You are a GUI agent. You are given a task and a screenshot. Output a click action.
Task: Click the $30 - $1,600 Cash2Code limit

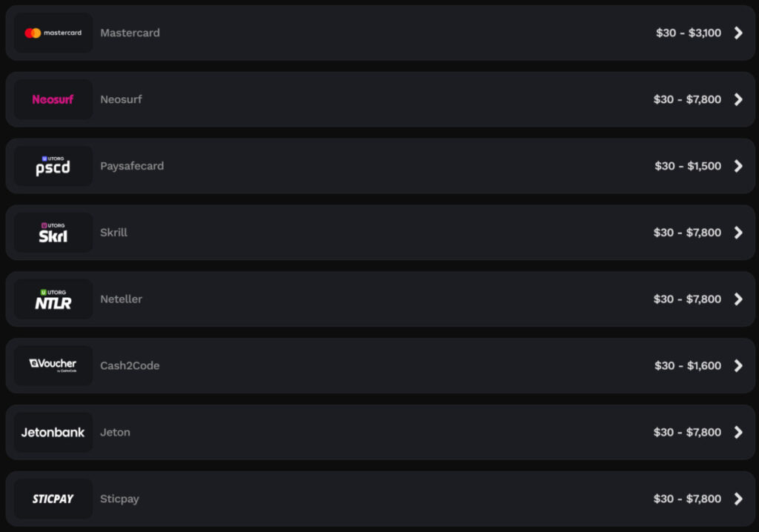click(x=688, y=365)
